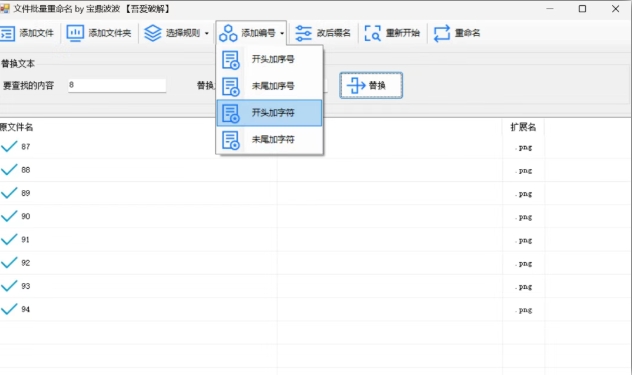Uncheck the file 89 checkmark
Screen dimensions: 632x375
[9, 193]
